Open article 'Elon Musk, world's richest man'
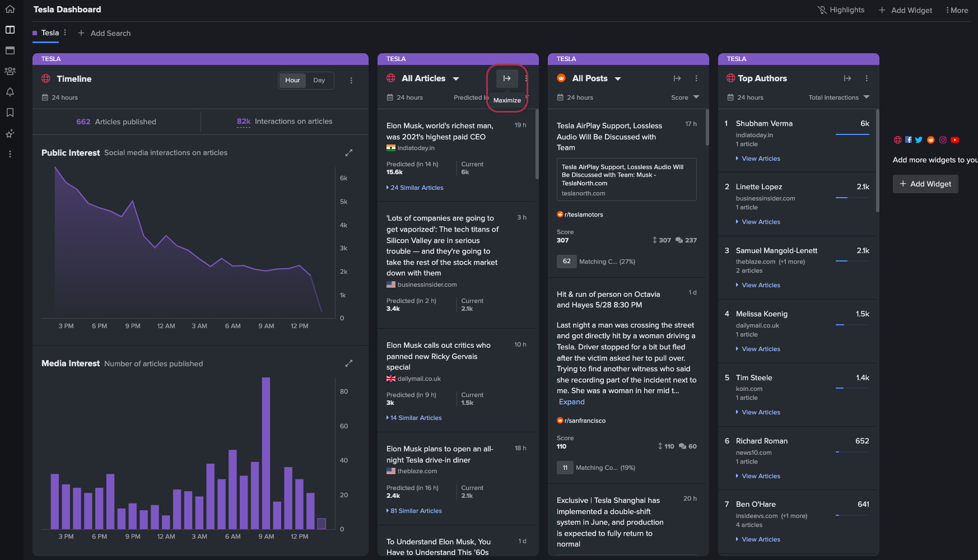 click(440, 131)
